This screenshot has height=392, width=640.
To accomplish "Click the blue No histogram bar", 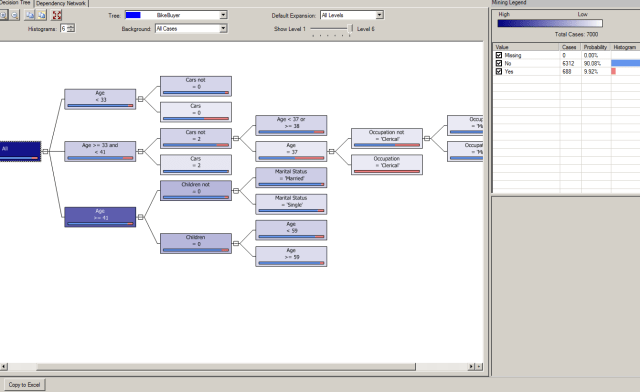I will [x=626, y=63].
